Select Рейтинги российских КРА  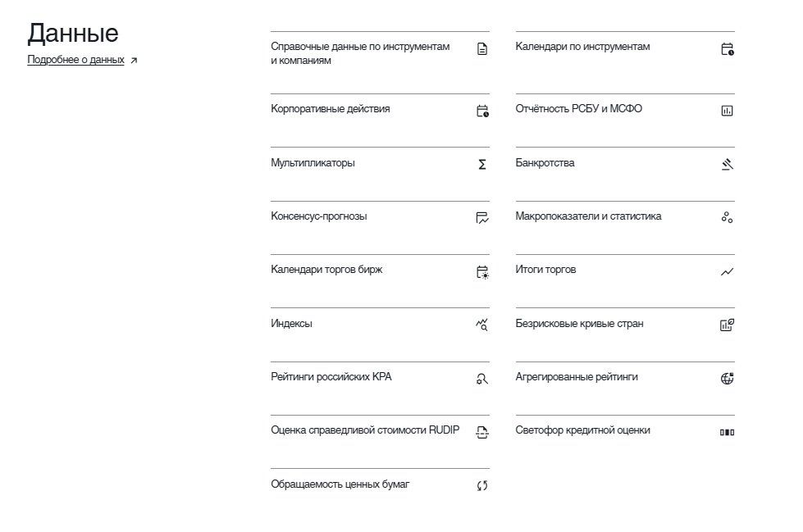coord(380,389)
